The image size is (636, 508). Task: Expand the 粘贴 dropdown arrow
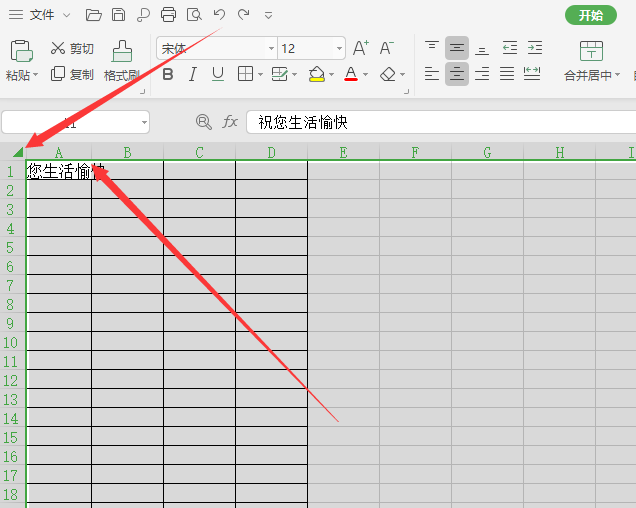pos(36,75)
